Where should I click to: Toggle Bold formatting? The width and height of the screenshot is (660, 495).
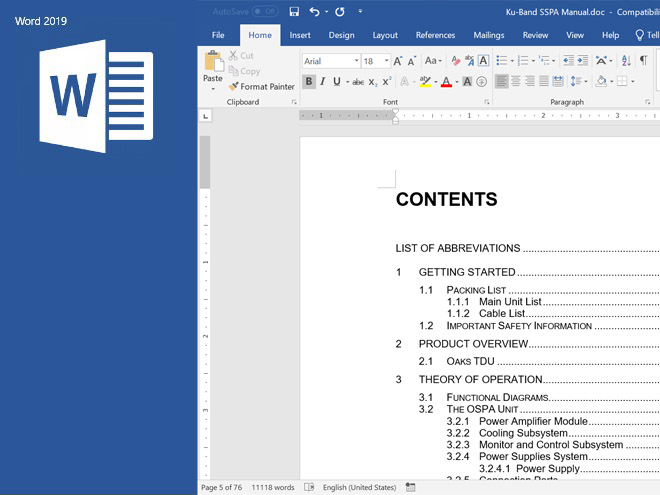tap(309, 82)
